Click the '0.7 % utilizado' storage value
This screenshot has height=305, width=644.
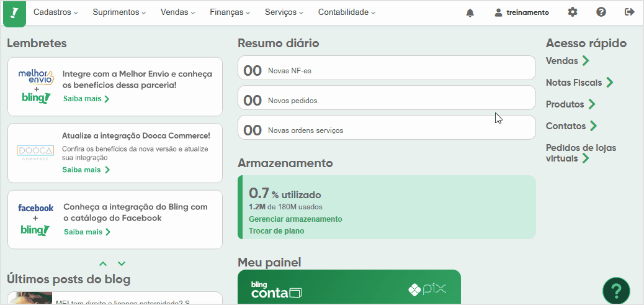coord(285,193)
